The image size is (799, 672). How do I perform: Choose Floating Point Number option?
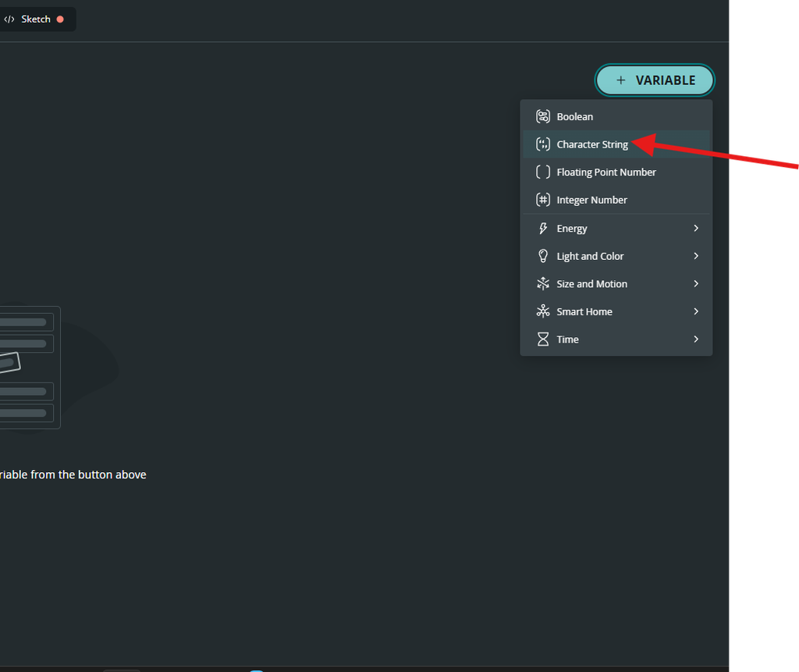tap(616, 172)
